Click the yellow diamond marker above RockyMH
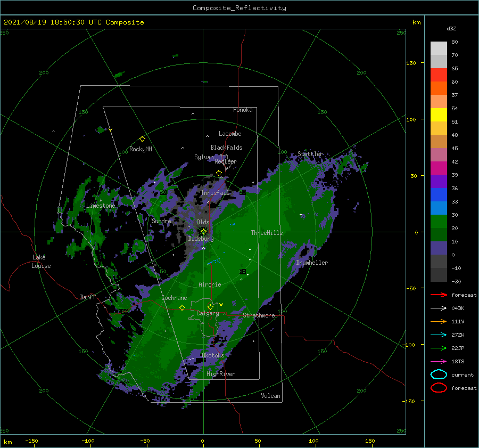This screenshot has width=479, height=448. [142, 139]
